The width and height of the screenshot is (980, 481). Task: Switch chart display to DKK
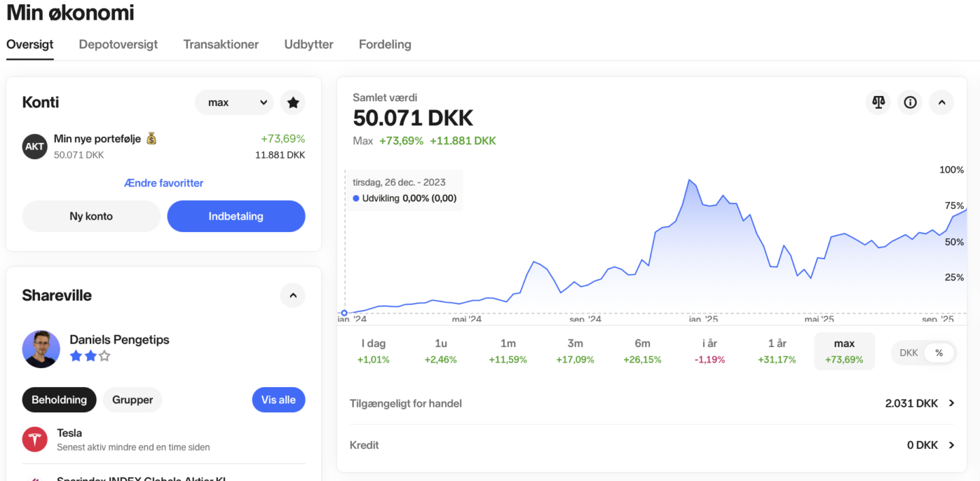point(909,353)
